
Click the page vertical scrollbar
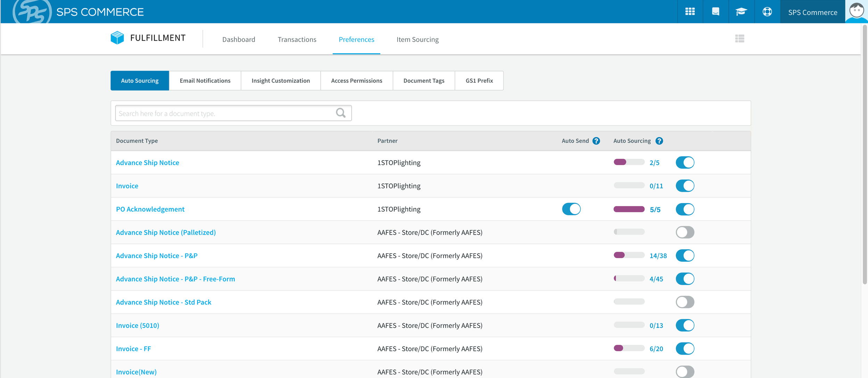coord(865,155)
